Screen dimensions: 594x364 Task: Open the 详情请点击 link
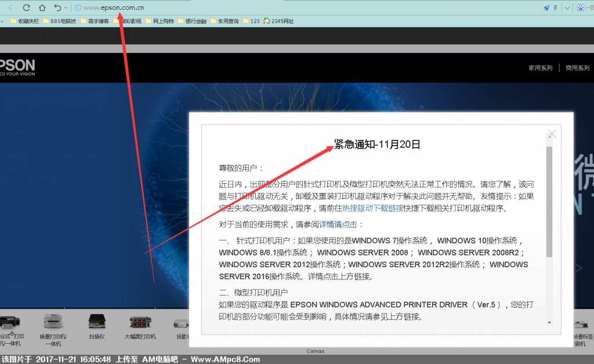[x=338, y=224]
